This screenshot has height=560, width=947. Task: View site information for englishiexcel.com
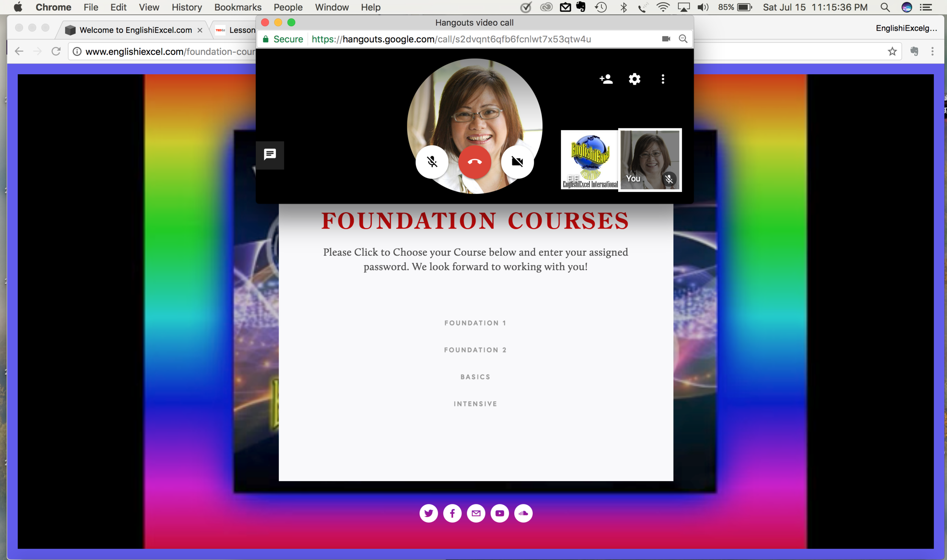(x=77, y=51)
